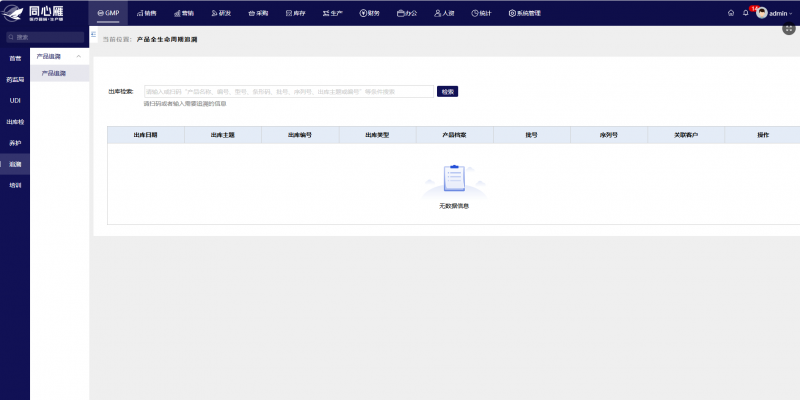Go to 出库检 in the left sidebar
The image size is (800, 400).
tap(15, 122)
